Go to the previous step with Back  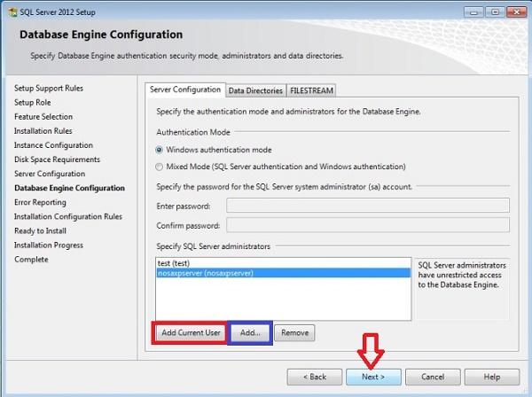tap(314, 377)
